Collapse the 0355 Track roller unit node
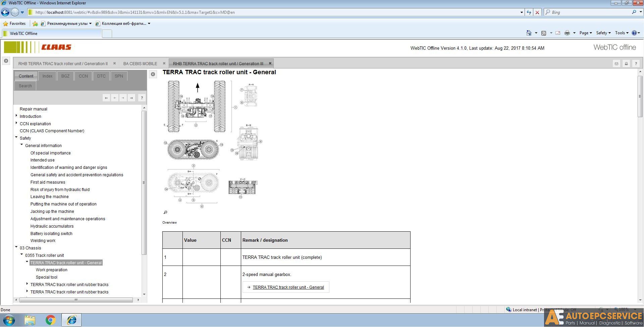 (x=22, y=254)
